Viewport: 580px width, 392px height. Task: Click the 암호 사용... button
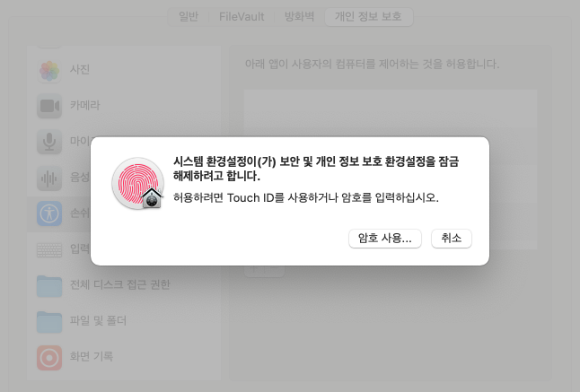coord(384,239)
